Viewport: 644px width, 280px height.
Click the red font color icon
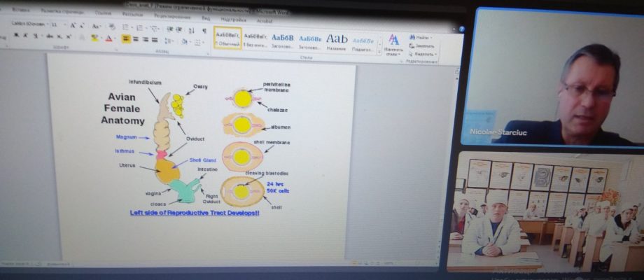[x=108, y=38]
